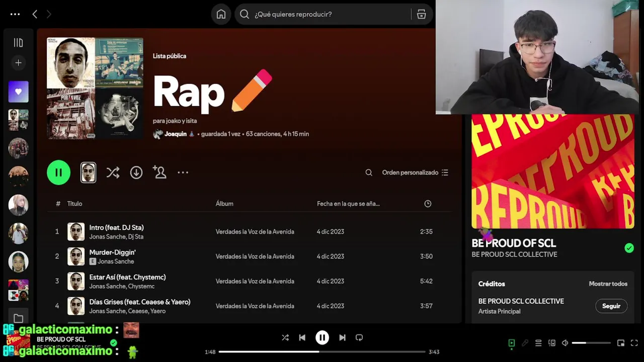Open the BE PROUD OF SCL now-playing artwork
The image size is (644, 362).
553,171
